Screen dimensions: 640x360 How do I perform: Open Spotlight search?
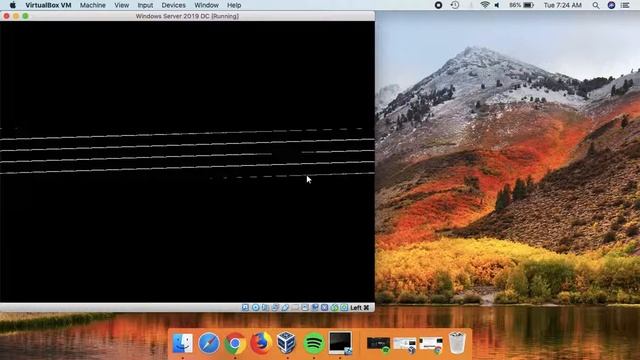[596, 5]
